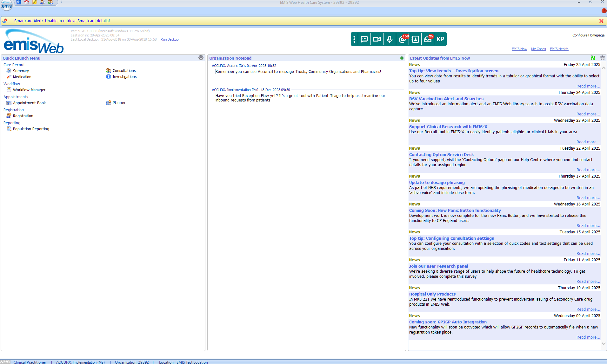The height and width of the screenshot is (364, 607).
Task: Expand the quick access toolbar customize arrow
Action: tap(61, 2)
